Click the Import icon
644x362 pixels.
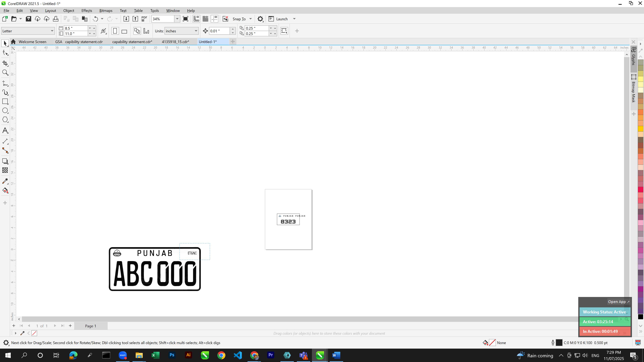126,19
